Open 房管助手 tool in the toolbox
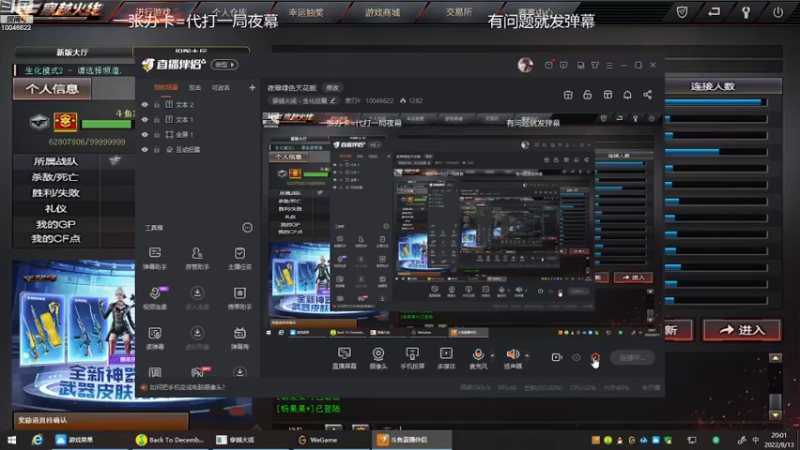 197,258
